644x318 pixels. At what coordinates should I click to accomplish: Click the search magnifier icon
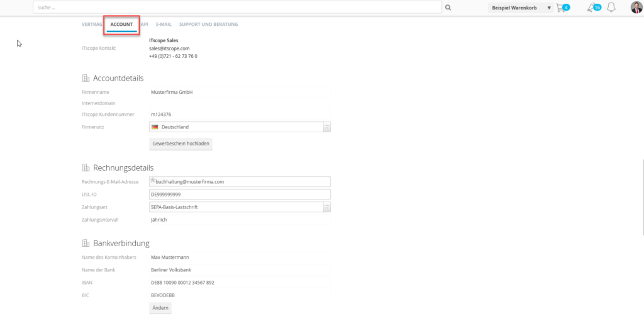(448, 8)
